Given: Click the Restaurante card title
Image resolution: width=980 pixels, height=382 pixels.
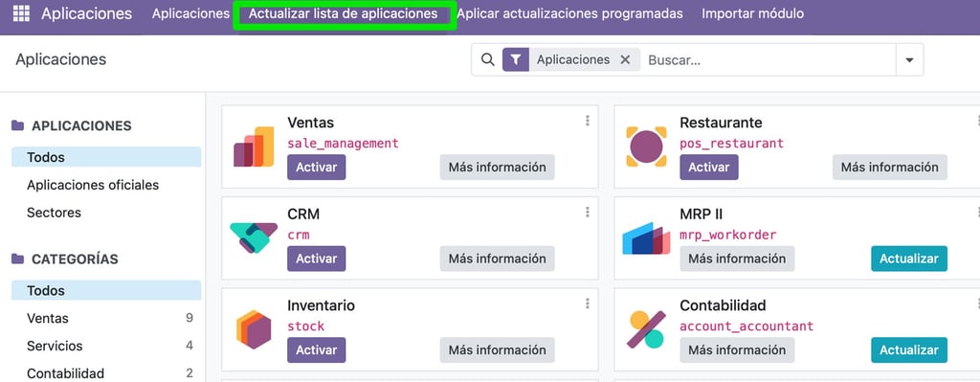Looking at the screenshot, I should coord(721,123).
